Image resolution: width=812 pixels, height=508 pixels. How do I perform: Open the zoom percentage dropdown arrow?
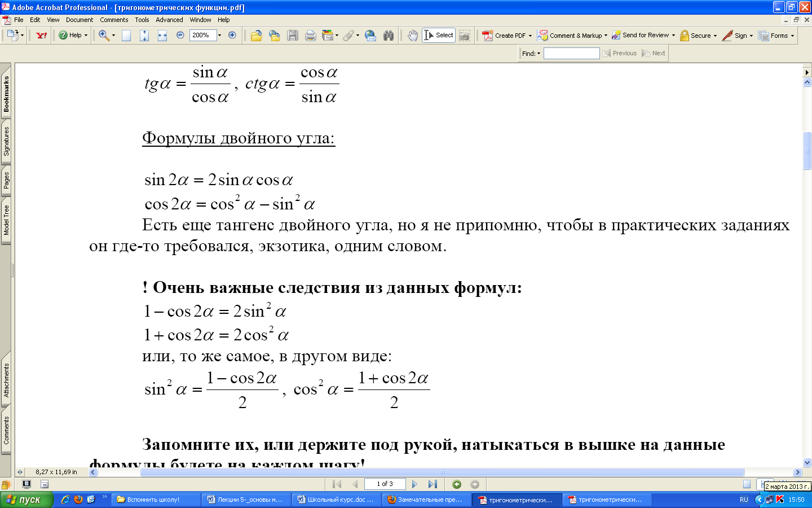click(220, 35)
